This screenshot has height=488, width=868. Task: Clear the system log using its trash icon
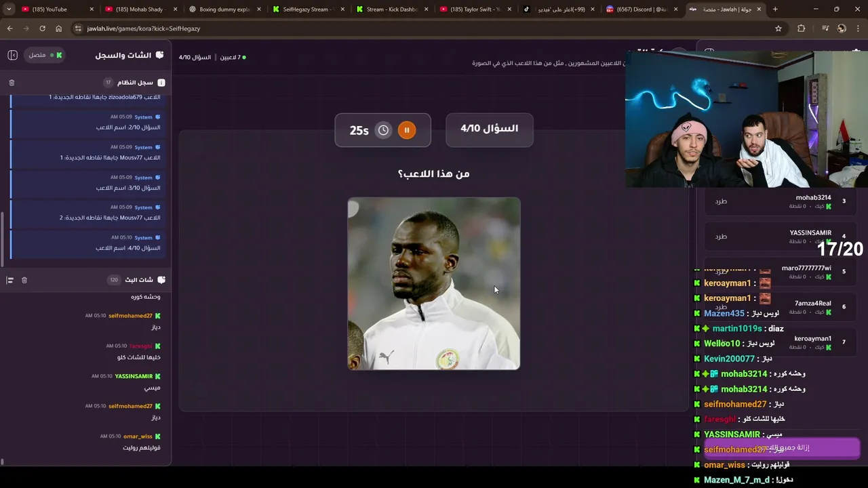12,83
